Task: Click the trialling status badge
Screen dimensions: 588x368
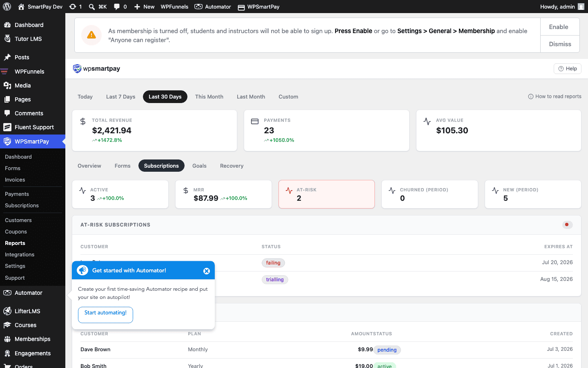Action: click(275, 280)
